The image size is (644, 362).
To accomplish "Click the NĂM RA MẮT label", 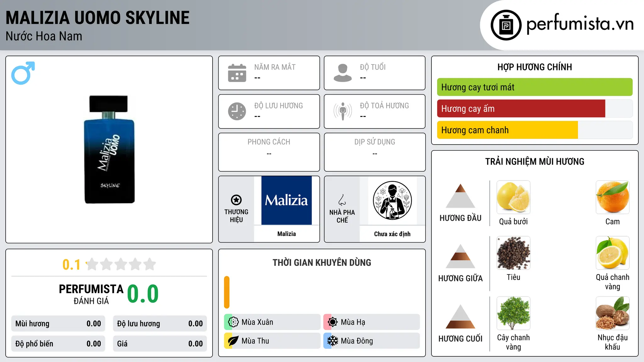I will pos(275,67).
